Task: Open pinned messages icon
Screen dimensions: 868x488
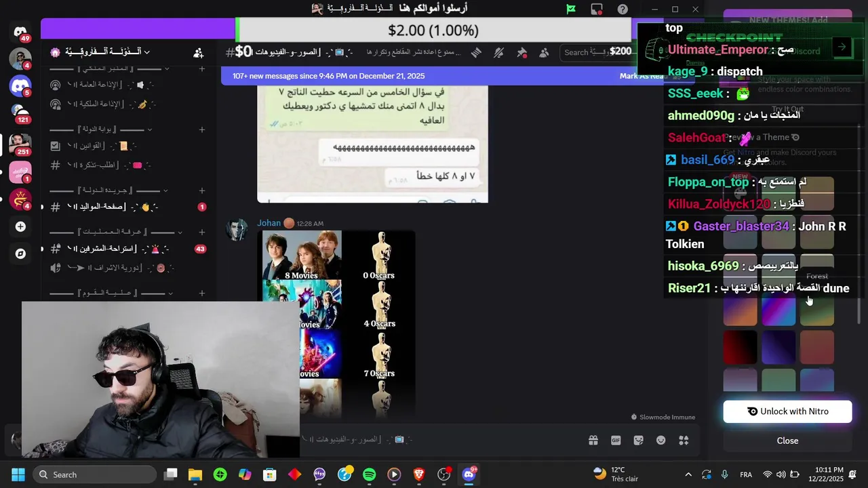Action: click(x=521, y=52)
